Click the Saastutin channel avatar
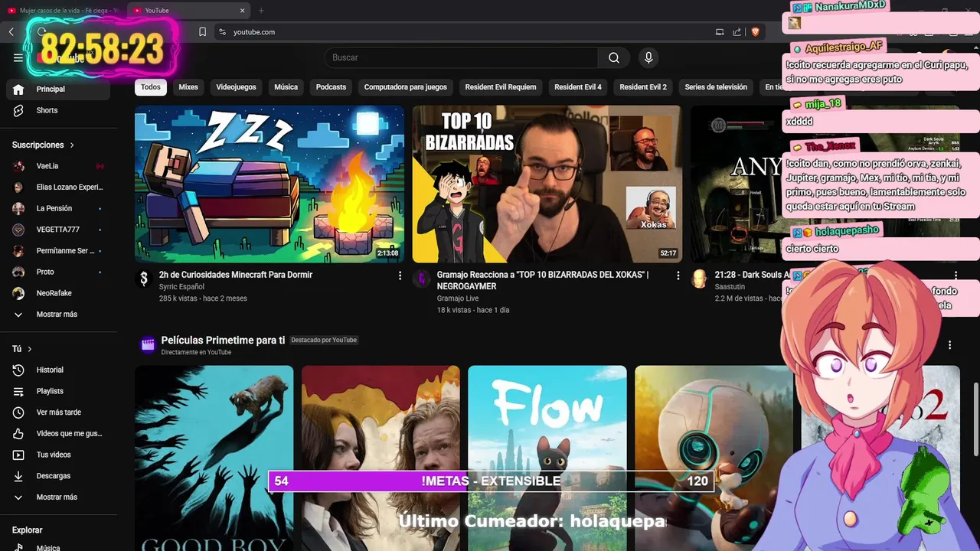 699,279
